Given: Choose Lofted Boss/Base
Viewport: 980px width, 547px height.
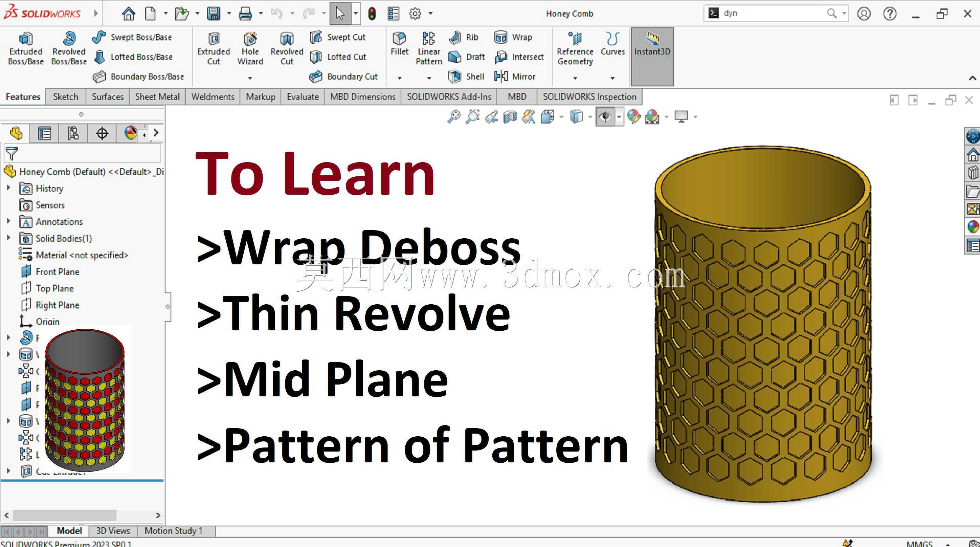Looking at the screenshot, I should 132,57.
